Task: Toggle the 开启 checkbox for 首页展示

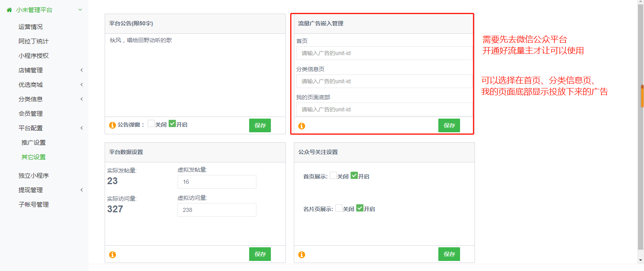Action: click(354, 175)
